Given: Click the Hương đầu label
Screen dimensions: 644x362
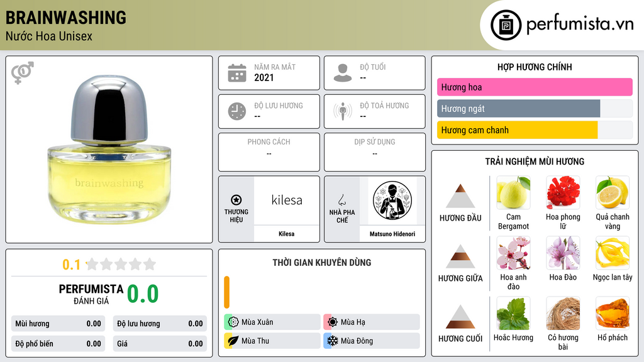Looking at the screenshot, I should (x=460, y=218).
